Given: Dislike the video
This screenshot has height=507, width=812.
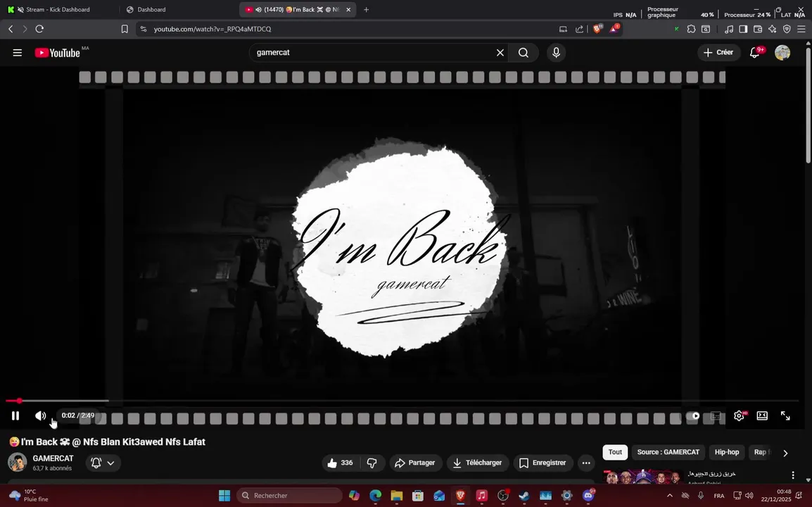Looking at the screenshot, I should coord(372,463).
